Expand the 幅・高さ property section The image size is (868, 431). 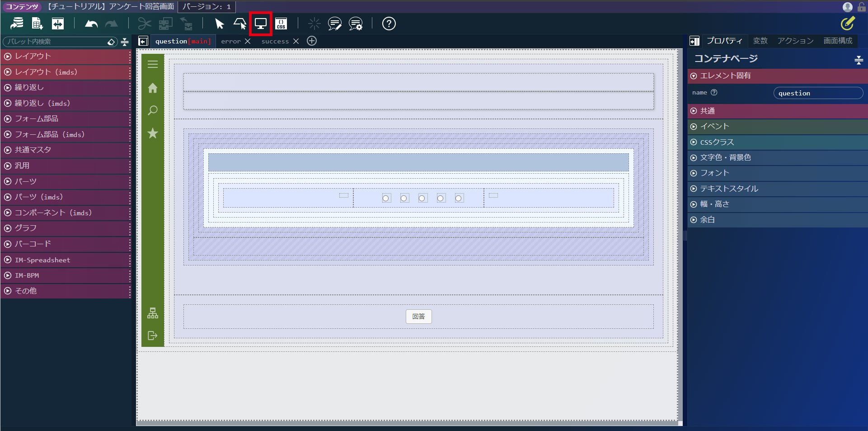(x=777, y=204)
